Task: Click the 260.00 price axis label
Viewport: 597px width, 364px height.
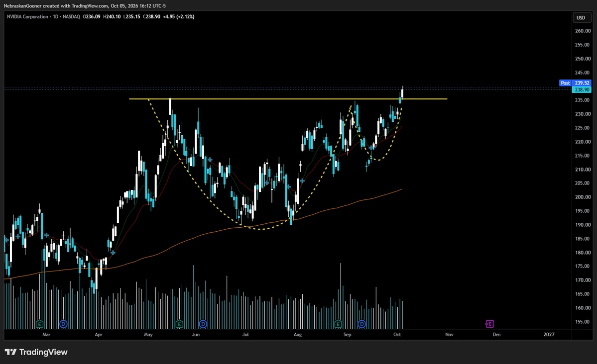Action: (583, 31)
